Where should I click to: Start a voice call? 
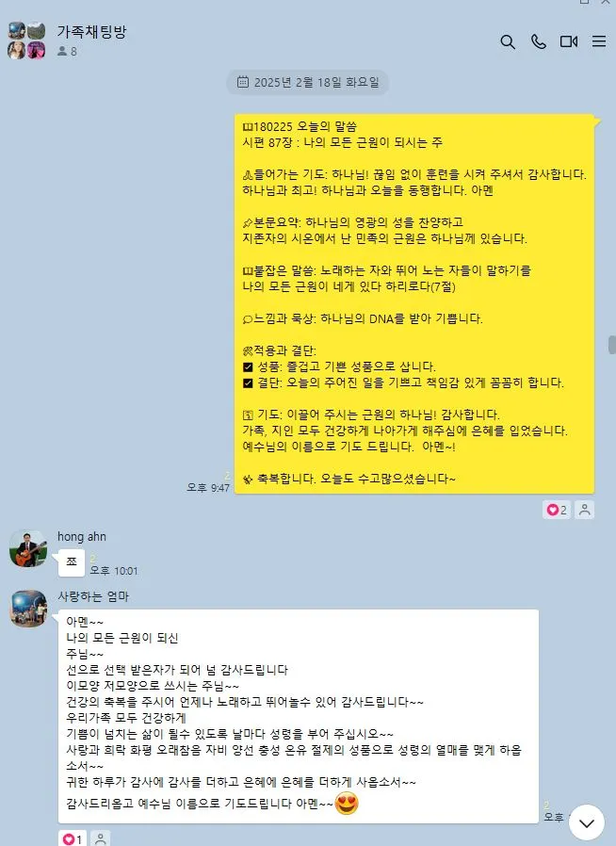[539, 41]
